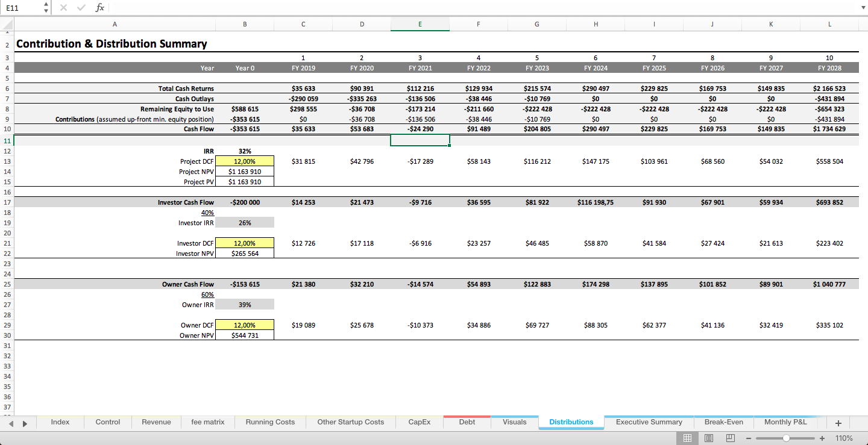The image size is (868, 445).
Task: Select the Monthly P&L tab
Action: (786, 422)
